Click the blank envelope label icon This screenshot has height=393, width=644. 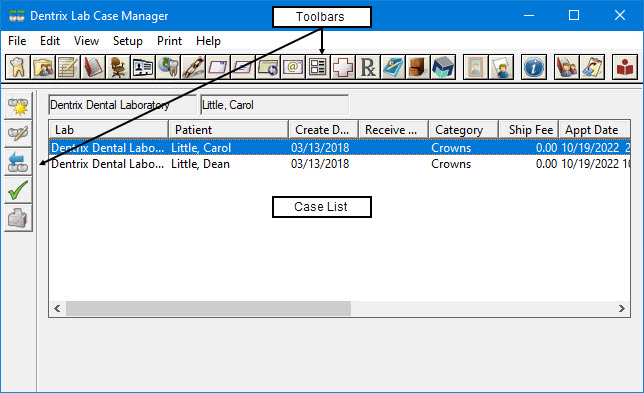[218, 67]
